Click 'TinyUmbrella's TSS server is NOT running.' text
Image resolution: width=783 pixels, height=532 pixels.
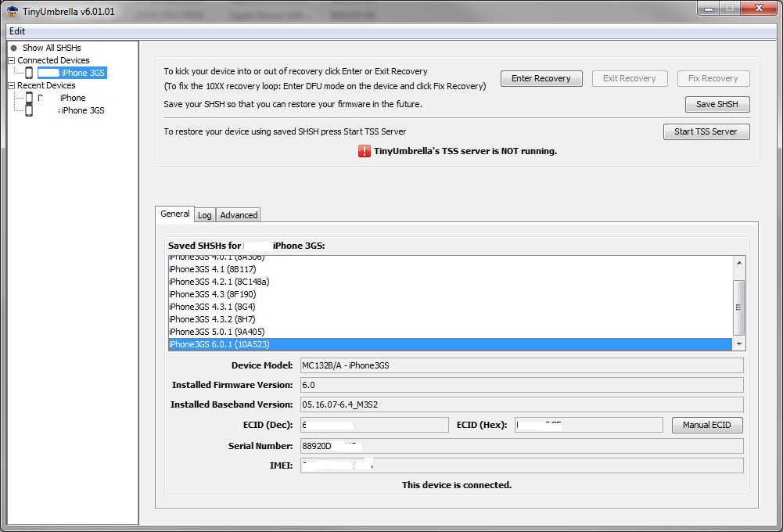[465, 151]
